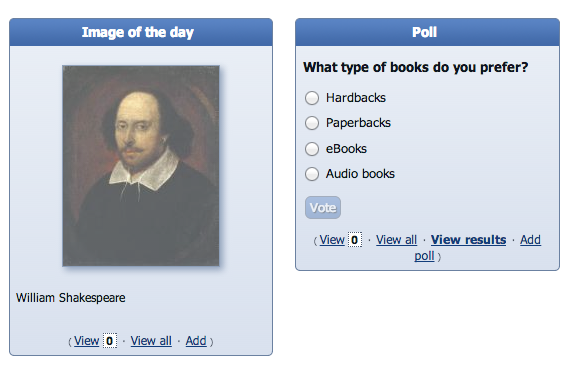Pick the eBooks radio button
The height and width of the screenshot is (370, 571).
click(x=312, y=149)
